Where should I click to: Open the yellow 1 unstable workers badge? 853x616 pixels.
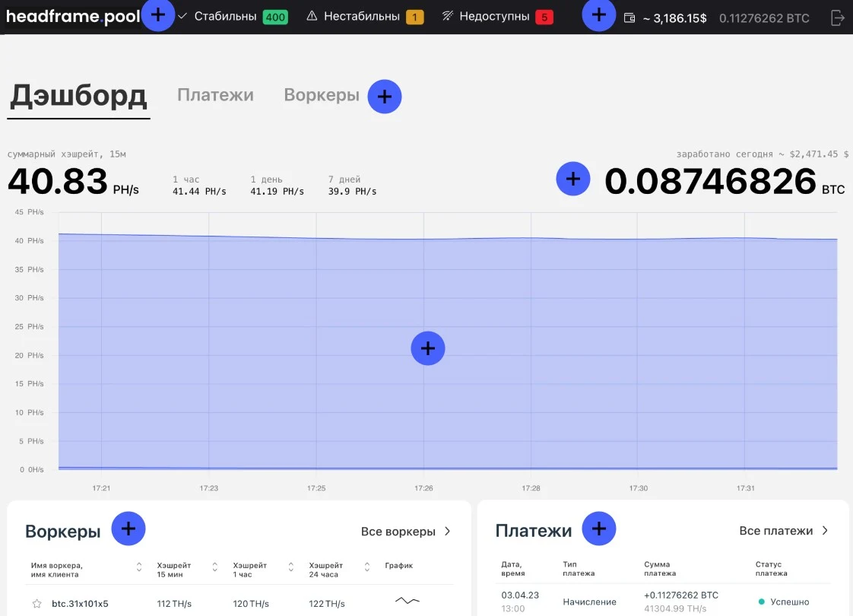point(414,17)
